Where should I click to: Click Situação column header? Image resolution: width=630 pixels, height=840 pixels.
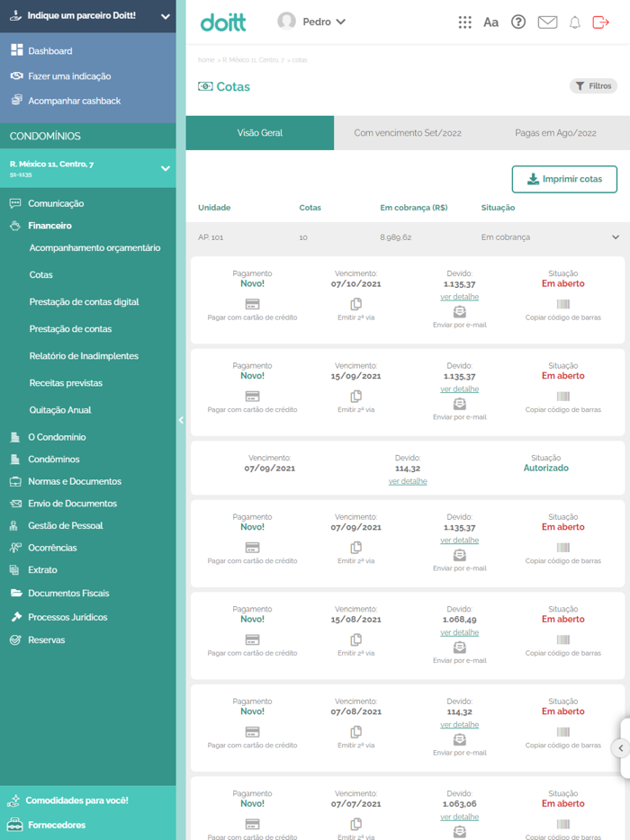[x=498, y=208]
